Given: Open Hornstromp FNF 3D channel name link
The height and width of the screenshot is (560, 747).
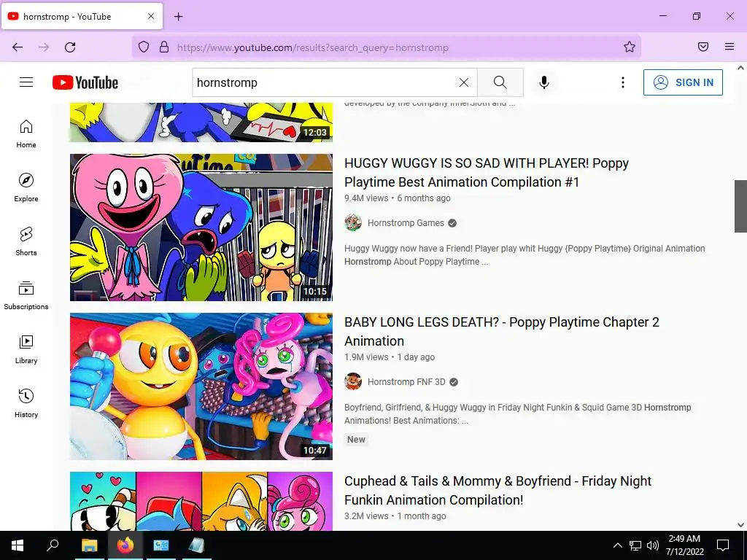Looking at the screenshot, I should [x=406, y=382].
